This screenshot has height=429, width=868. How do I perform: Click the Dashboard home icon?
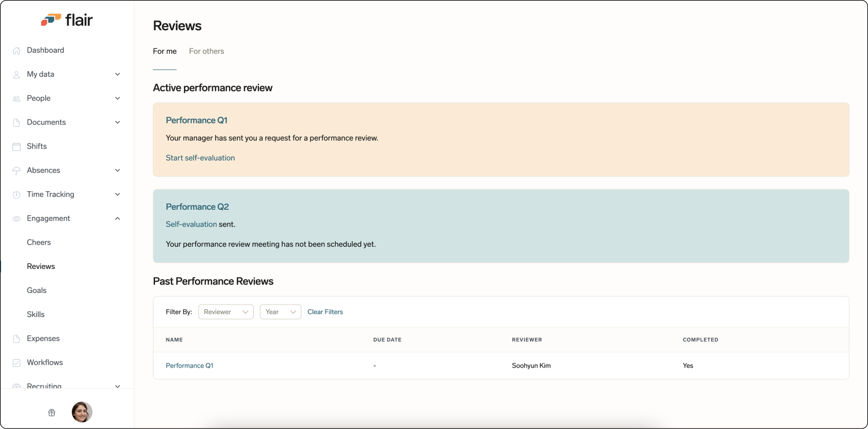pyautogui.click(x=17, y=50)
